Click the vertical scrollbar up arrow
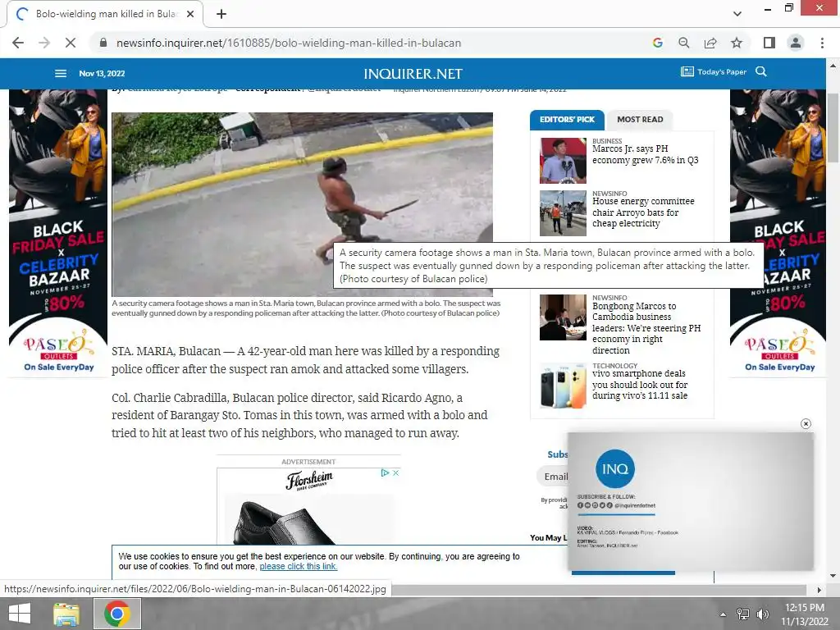This screenshot has height=630, width=840. 833,66
